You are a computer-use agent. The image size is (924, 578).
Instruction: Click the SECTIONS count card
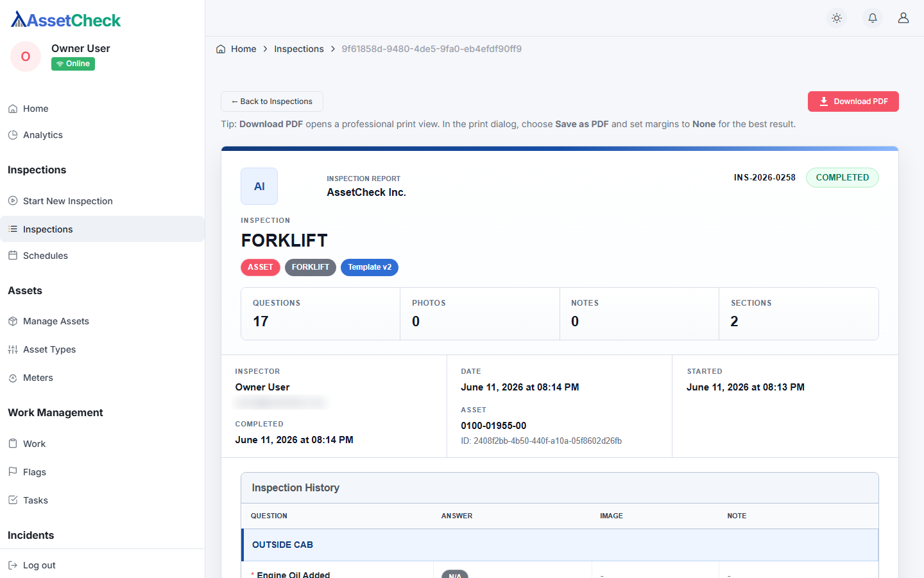click(799, 313)
